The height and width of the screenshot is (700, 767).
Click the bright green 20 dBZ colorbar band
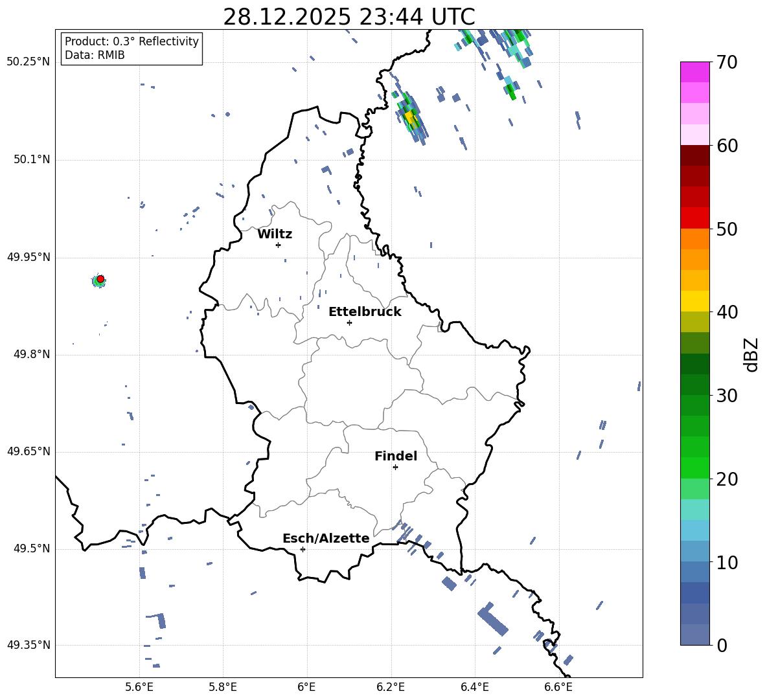695,468
